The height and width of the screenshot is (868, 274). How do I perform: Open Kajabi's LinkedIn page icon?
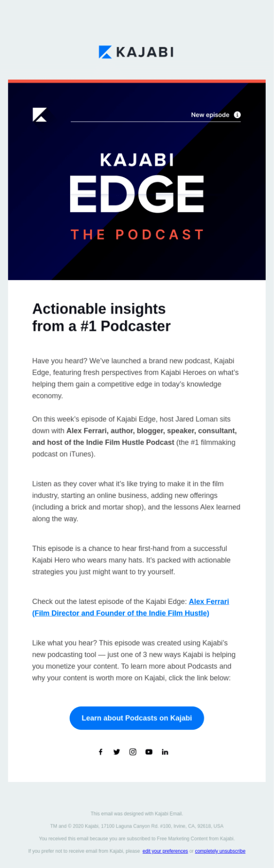[165, 752]
